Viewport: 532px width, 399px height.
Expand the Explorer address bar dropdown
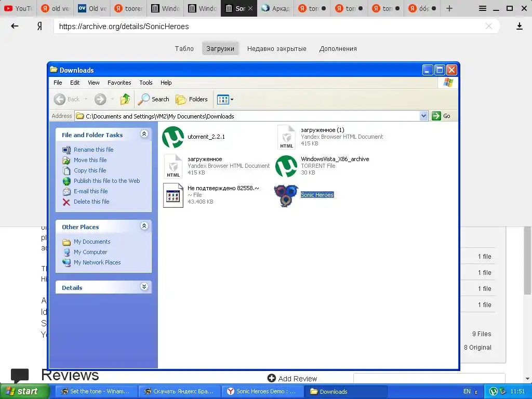pos(423,116)
